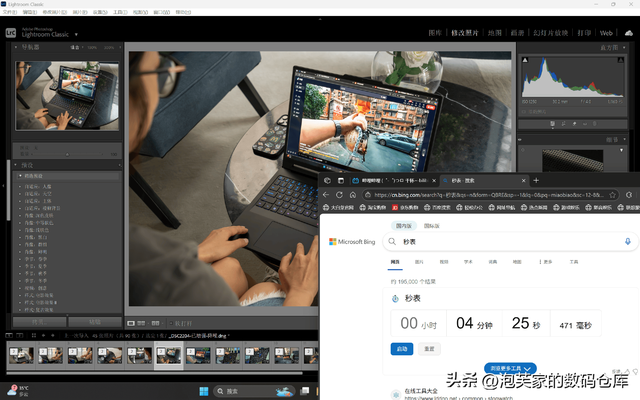This screenshot has width=640, height=400.
Task: Click the browser home icon
Action: tap(353, 195)
